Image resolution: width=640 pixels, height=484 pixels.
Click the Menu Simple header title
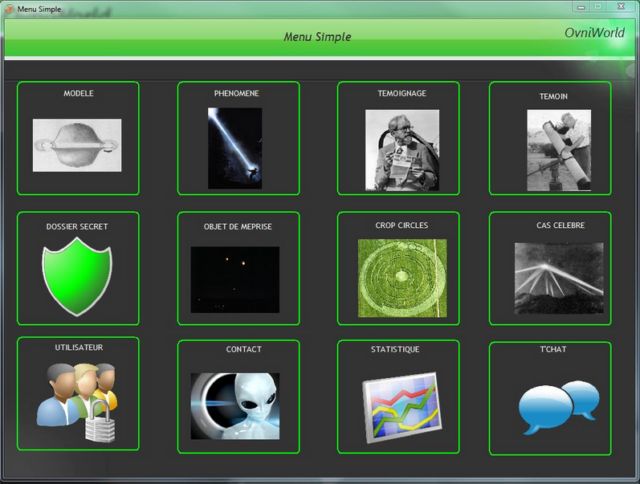point(317,37)
